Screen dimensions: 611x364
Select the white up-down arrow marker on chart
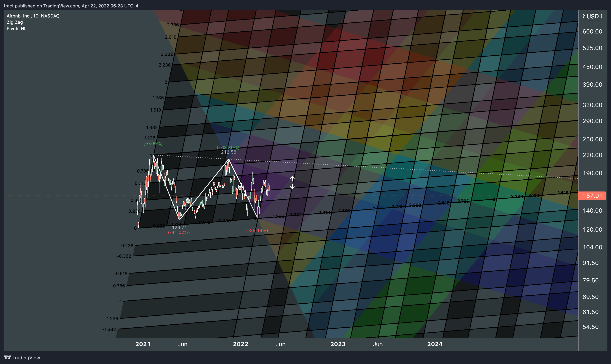pos(292,183)
